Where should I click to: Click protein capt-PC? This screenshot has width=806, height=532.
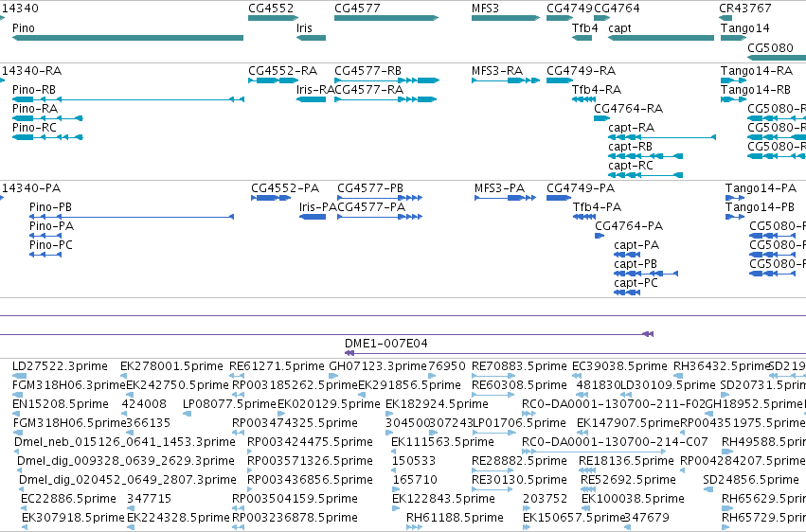click(x=627, y=293)
